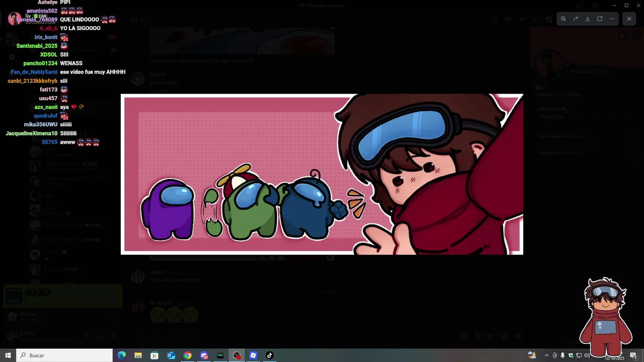
Task: Click chat username pancito01234
Action: point(40,63)
